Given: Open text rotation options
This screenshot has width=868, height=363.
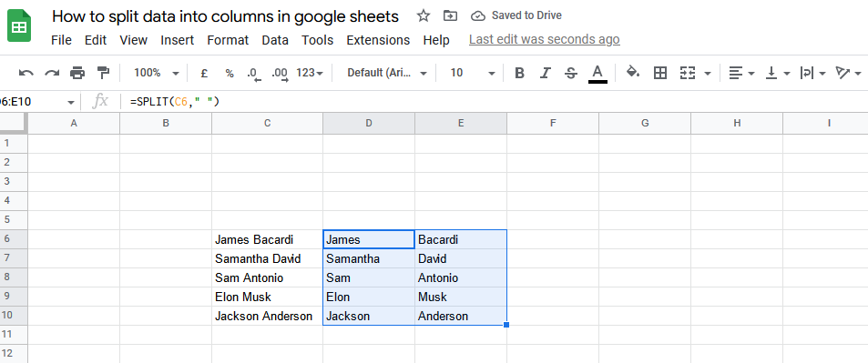Looking at the screenshot, I should coord(848,73).
